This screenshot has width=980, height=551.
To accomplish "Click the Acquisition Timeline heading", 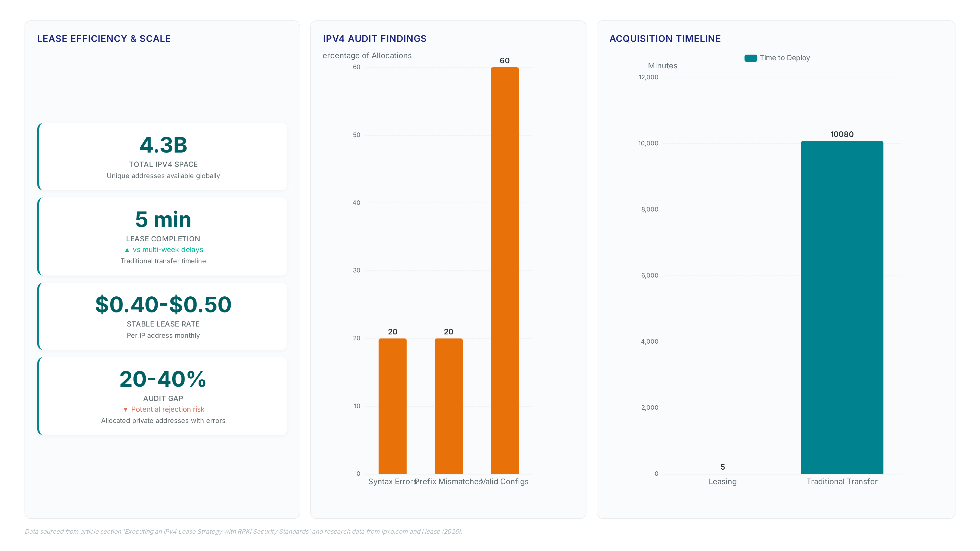I will click(x=665, y=39).
